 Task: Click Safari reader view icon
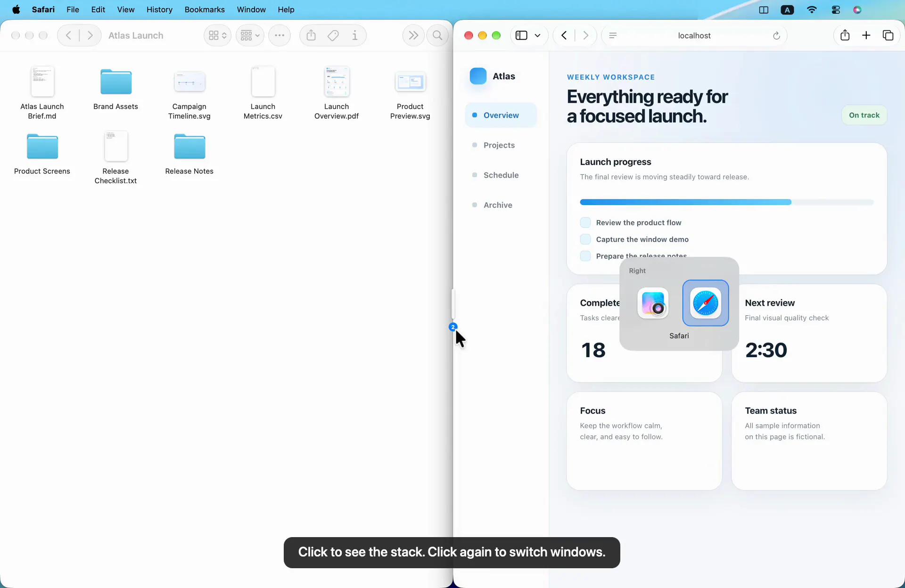(x=613, y=35)
